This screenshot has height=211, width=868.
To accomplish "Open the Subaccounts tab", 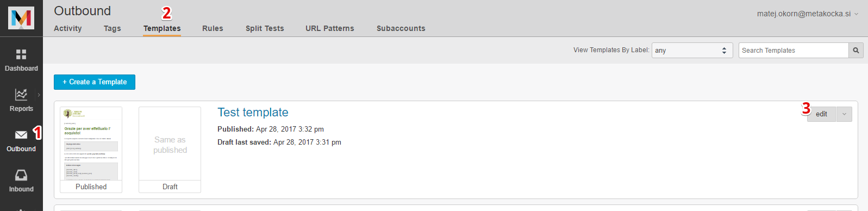I will [x=401, y=28].
